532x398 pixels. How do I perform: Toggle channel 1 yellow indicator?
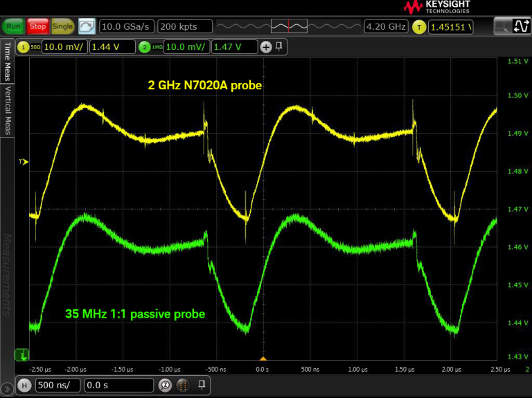coord(23,47)
